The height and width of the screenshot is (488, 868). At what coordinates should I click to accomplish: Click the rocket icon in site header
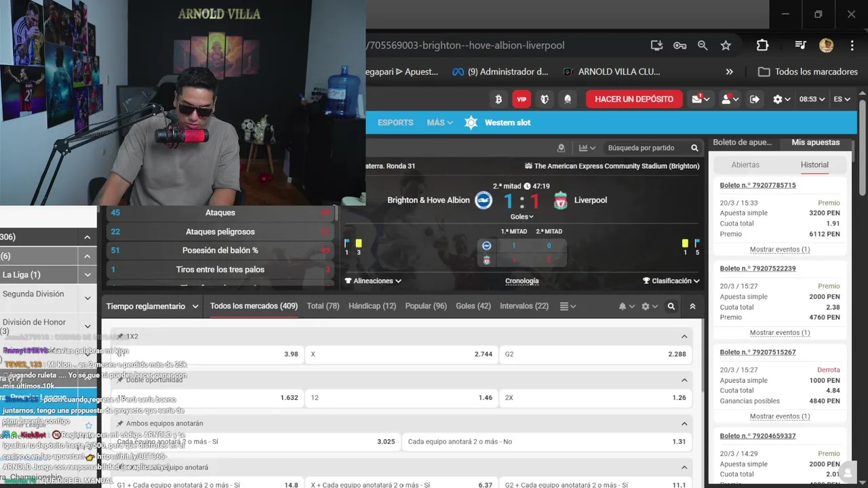pos(568,99)
